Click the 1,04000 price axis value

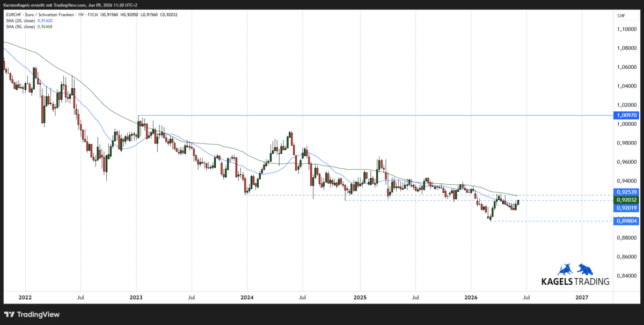click(x=627, y=86)
